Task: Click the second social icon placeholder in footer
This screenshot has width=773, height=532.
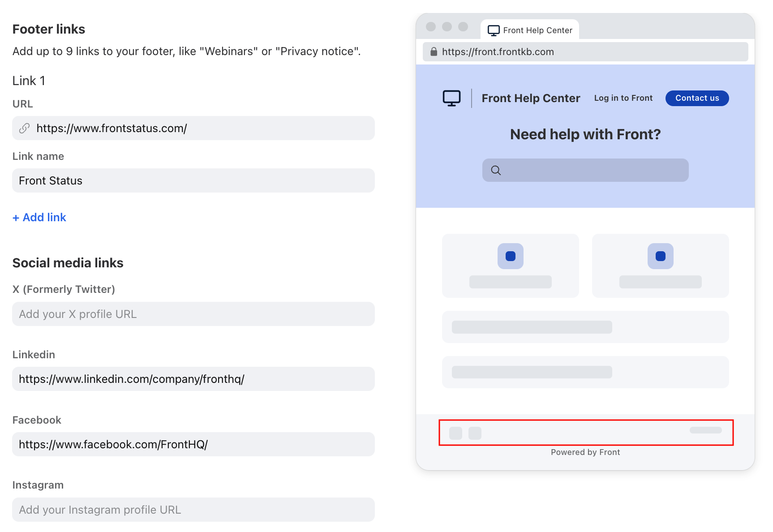Action: click(475, 433)
